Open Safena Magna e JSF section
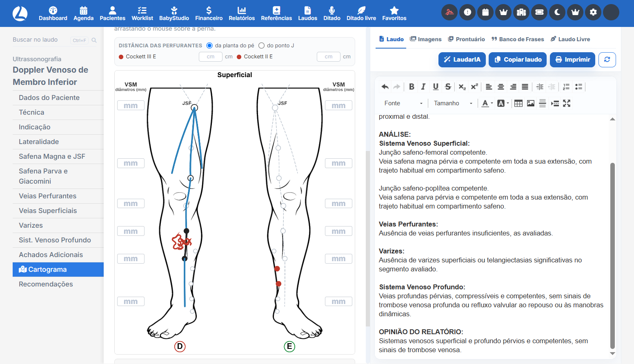The width and height of the screenshot is (634, 364). pos(58,156)
